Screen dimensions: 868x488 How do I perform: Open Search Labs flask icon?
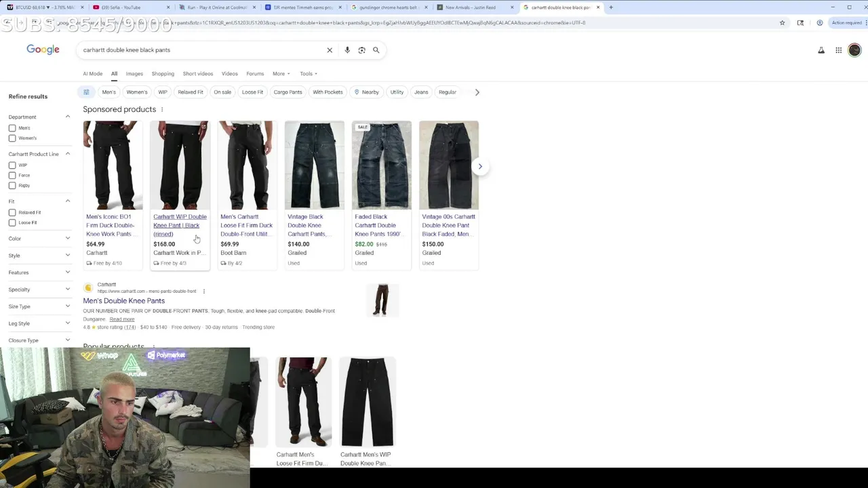pyautogui.click(x=821, y=50)
